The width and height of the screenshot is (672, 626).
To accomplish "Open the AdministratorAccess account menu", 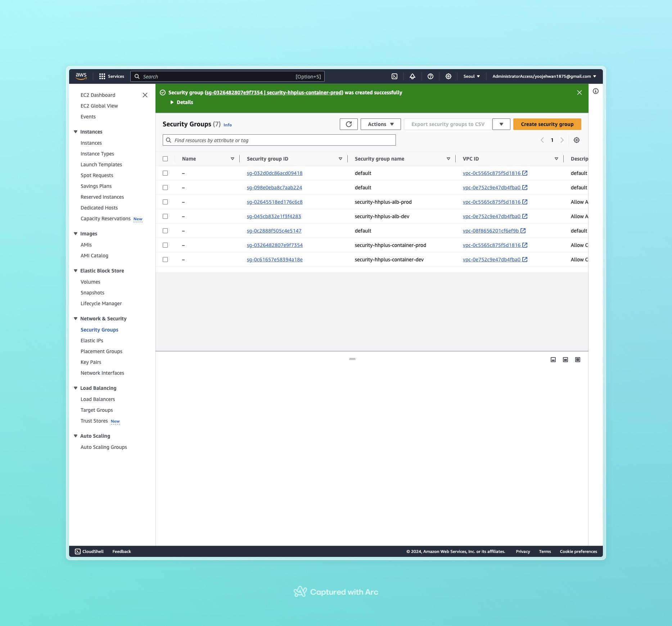I will tap(544, 76).
